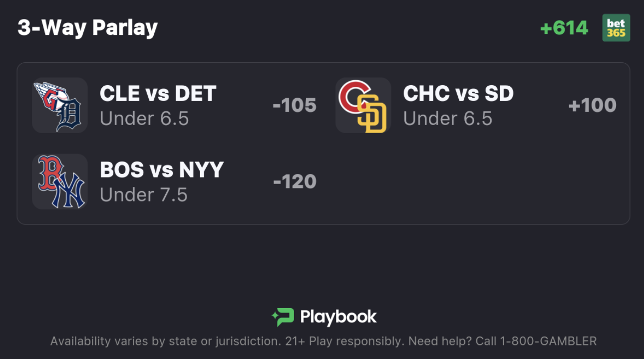Open the CLE vs DET matchup
Screen dimensions: 644x359
tap(158, 94)
